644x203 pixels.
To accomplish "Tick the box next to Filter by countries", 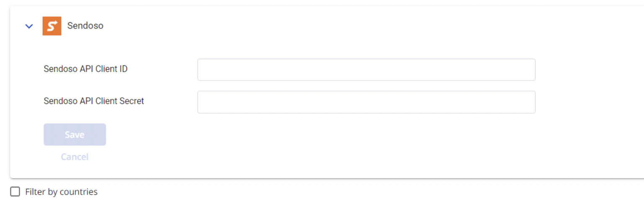I will pos(15,192).
